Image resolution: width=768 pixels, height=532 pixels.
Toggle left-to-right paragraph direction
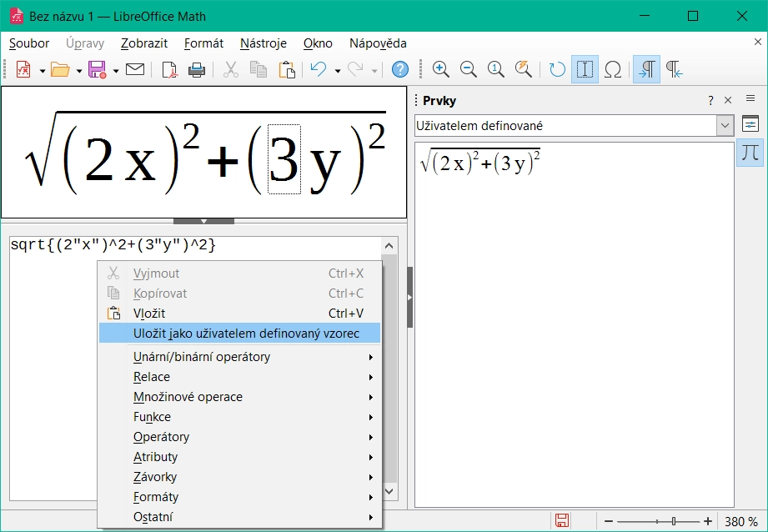tap(646, 70)
